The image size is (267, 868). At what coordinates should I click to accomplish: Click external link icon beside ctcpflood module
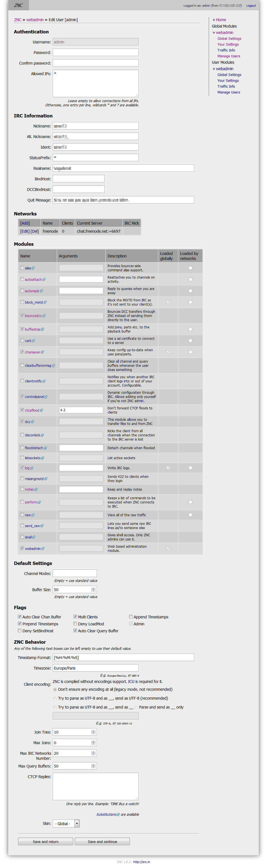coord(41,410)
